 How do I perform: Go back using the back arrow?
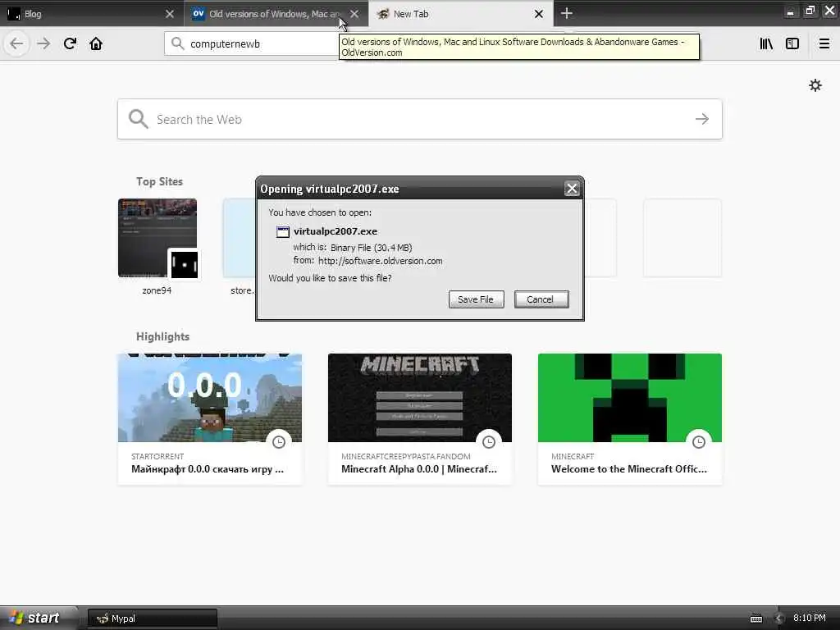[x=16, y=43]
